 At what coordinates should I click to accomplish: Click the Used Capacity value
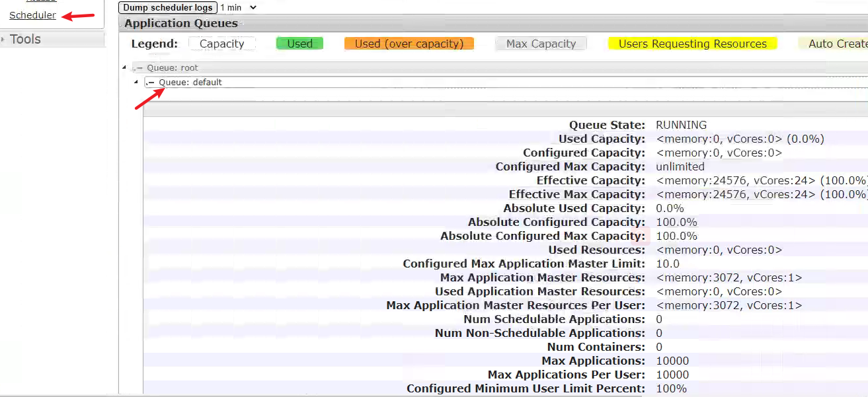740,139
